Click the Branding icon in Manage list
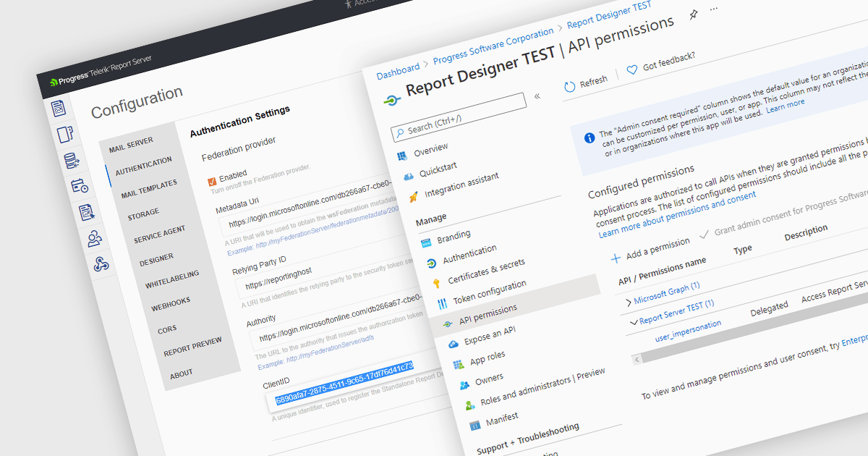The image size is (868, 456). [425, 242]
